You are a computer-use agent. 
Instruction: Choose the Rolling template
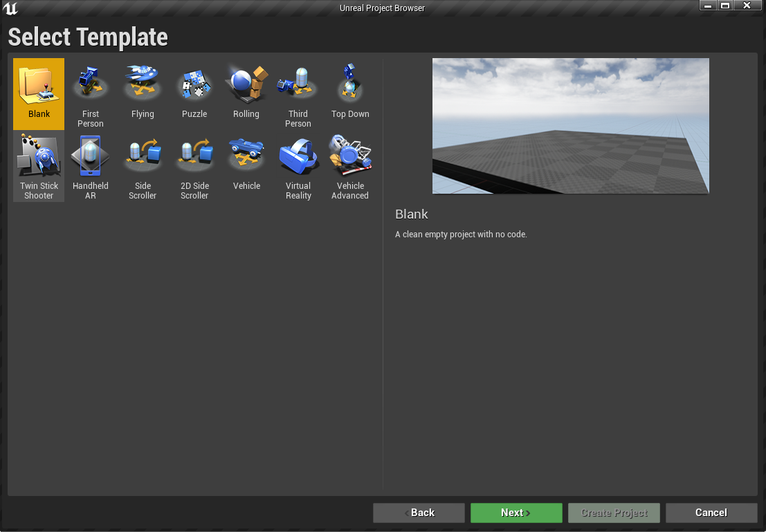click(x=246, y=94)
